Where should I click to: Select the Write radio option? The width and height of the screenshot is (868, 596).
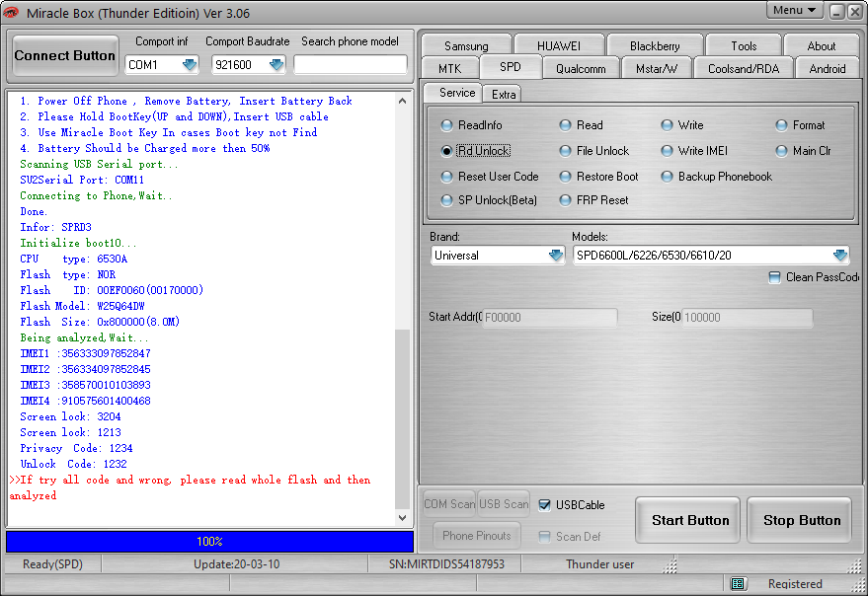tap(682, 125)
